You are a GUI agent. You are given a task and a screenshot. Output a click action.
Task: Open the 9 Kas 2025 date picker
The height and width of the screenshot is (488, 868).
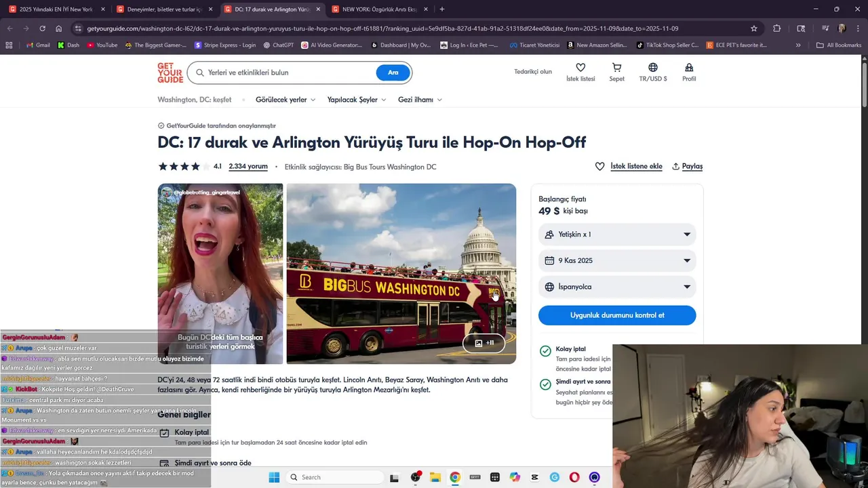tap(617, 260)
